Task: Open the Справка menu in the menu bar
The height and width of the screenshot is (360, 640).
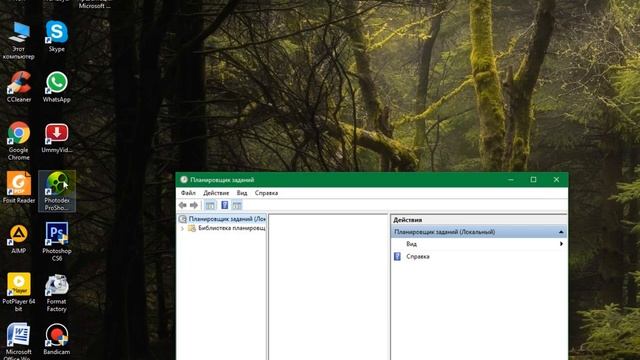Action: tap(266, 193)
